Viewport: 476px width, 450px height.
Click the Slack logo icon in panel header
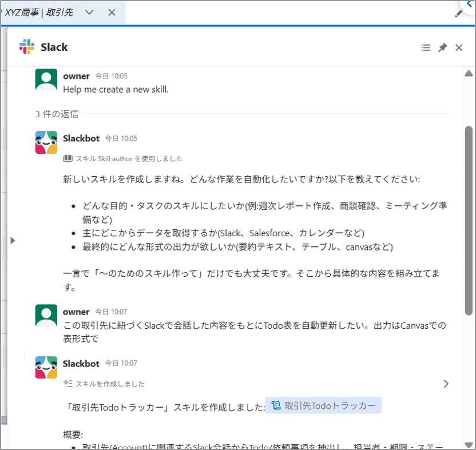point(27,46)
